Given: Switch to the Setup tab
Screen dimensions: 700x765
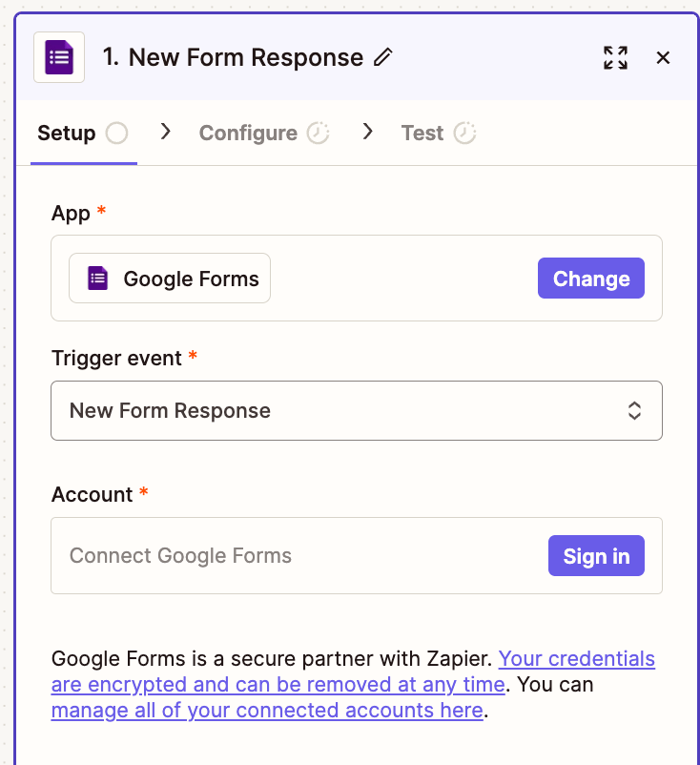Looking at the screenshot, I should coord(67,133).
